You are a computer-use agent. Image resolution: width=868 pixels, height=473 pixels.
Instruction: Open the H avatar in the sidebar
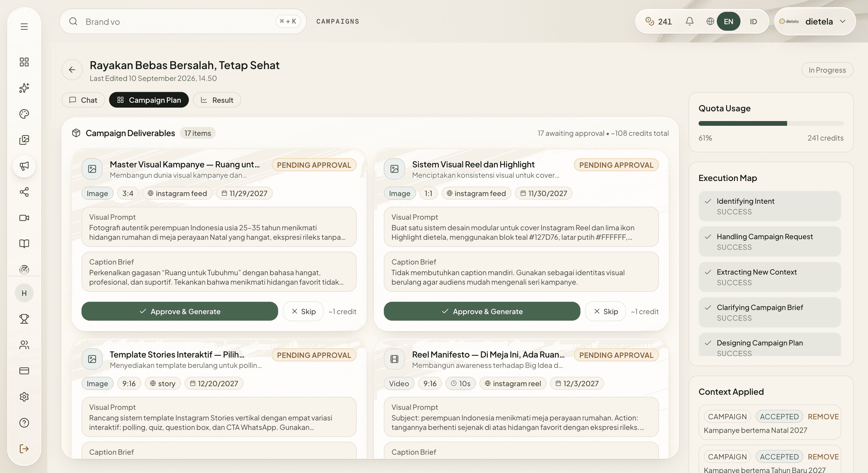tap(24, 293)
